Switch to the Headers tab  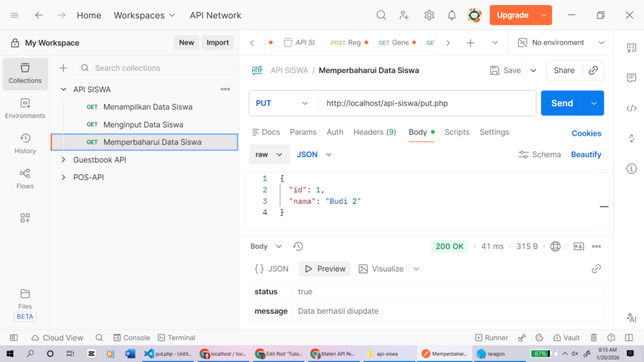[374, 132]
